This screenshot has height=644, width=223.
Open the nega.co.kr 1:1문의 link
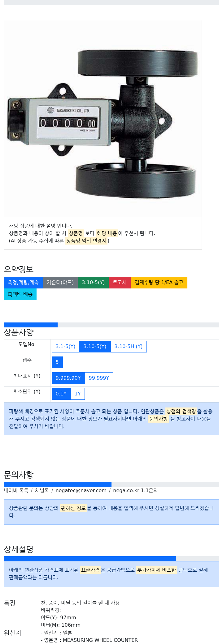point(135,491)
